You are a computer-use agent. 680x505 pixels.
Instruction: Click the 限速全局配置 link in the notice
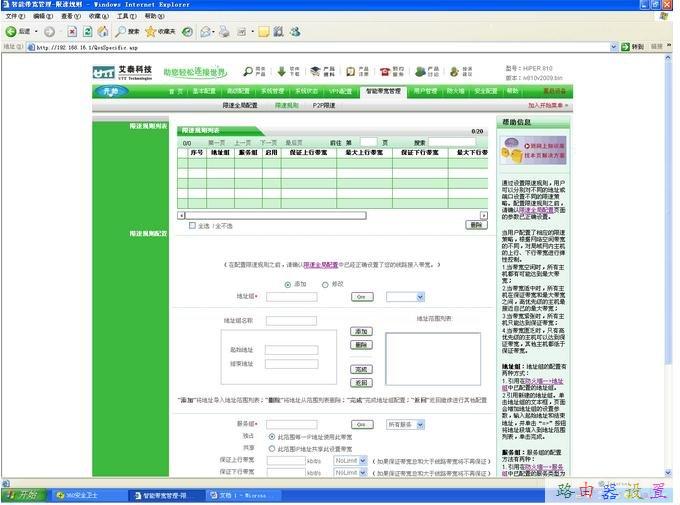[x=320, y=265]
